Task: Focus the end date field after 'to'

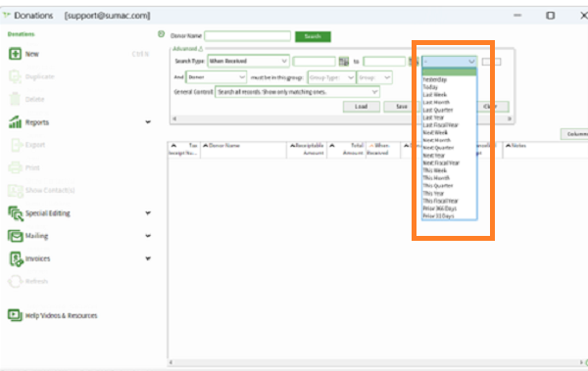Action: point(384,62)
